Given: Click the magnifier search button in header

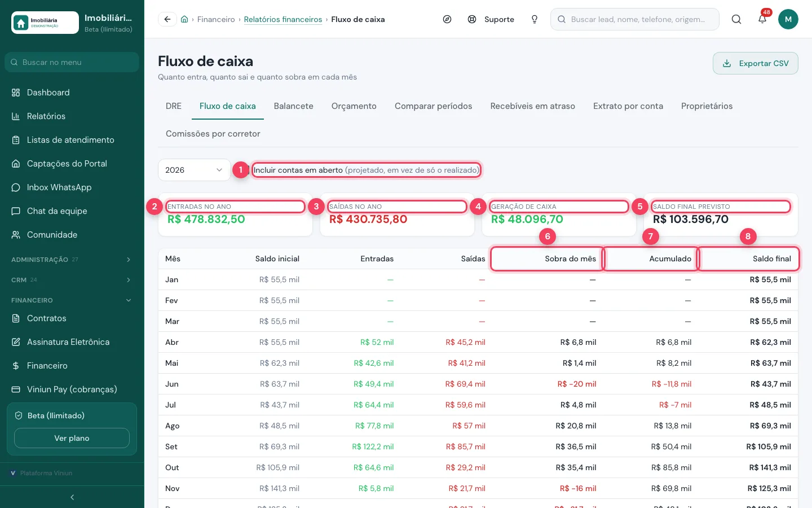Looking at the screenshot, I should click(736, 19).
